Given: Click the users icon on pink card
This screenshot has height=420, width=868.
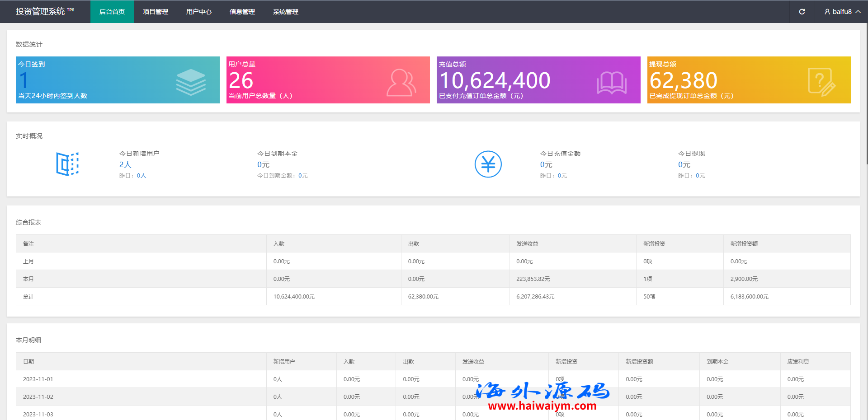Looking at the screenshot, I should click(x=401, y=83).
